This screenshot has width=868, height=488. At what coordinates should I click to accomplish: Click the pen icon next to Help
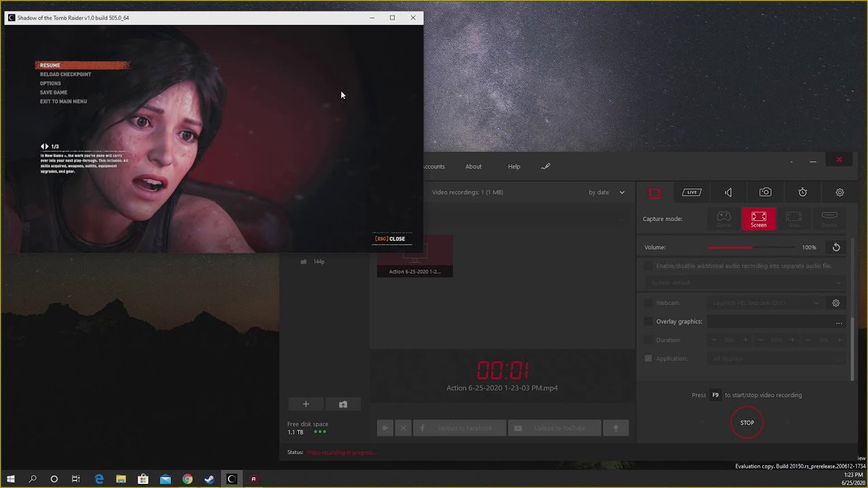pos(546,166)
